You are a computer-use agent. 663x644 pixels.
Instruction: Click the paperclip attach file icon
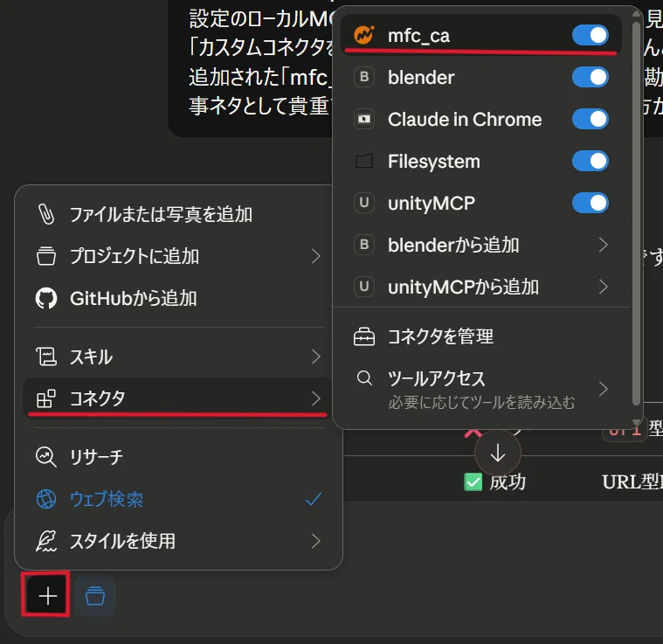click(46, 213)
